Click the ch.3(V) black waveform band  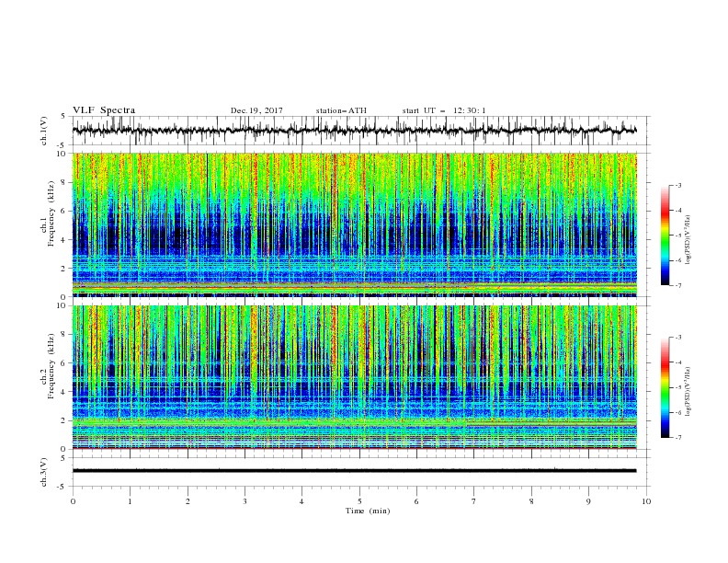(x=354, y=471)
